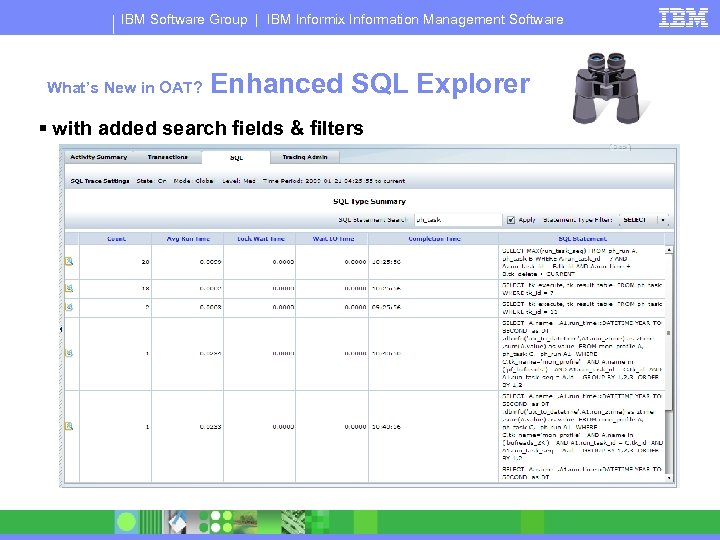720x540 pixels.
Task: Sort by the SQL Statement column header
Action: pyautogui.click(x=582, y=239)
